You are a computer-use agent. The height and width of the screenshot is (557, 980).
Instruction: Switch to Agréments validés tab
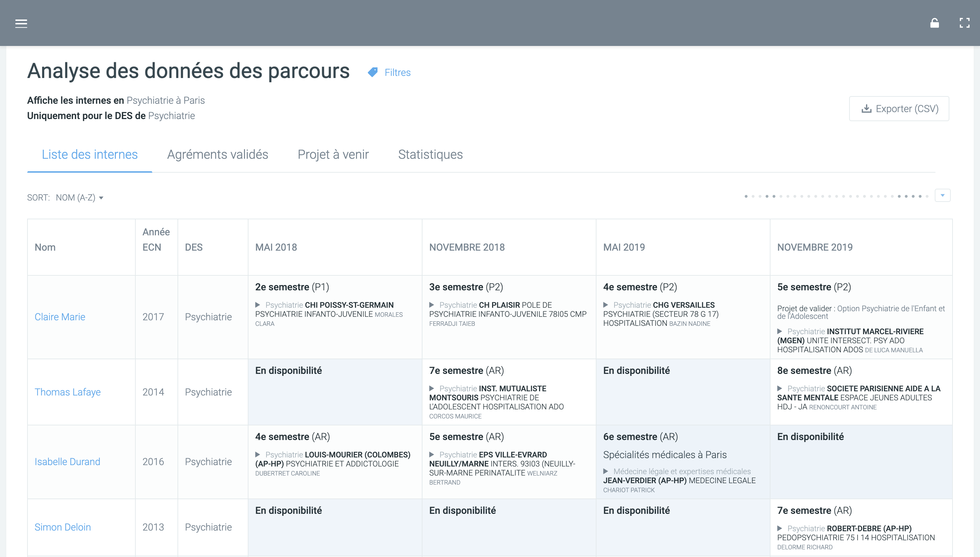coord(218,155)
